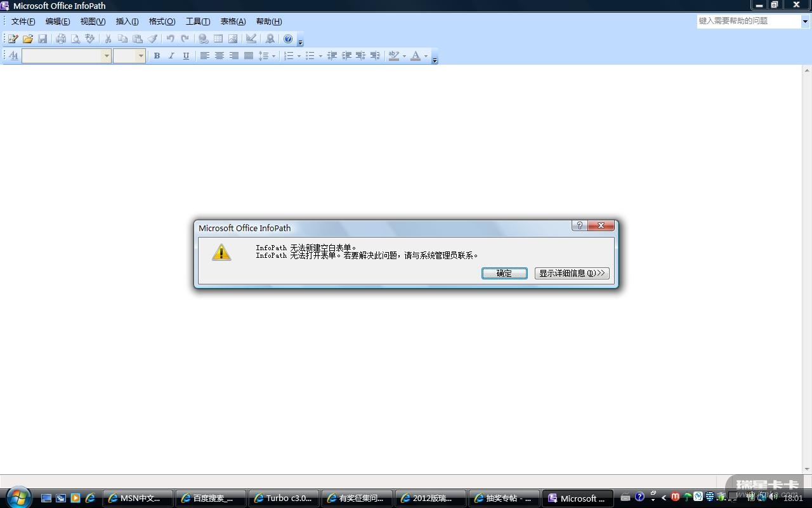Image resolution: width=812 pixels, height=508 pixels.
Task: Click the 确定 button in dialog
Action: click(504, 273)
